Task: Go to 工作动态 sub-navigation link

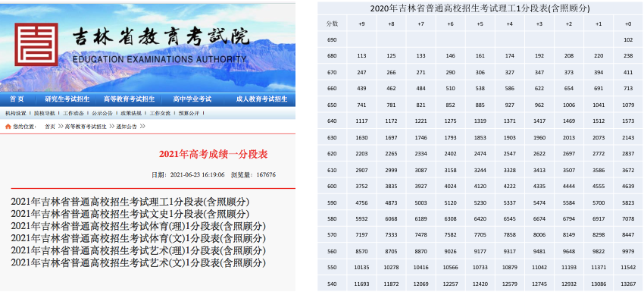Action: pos(73,113)
